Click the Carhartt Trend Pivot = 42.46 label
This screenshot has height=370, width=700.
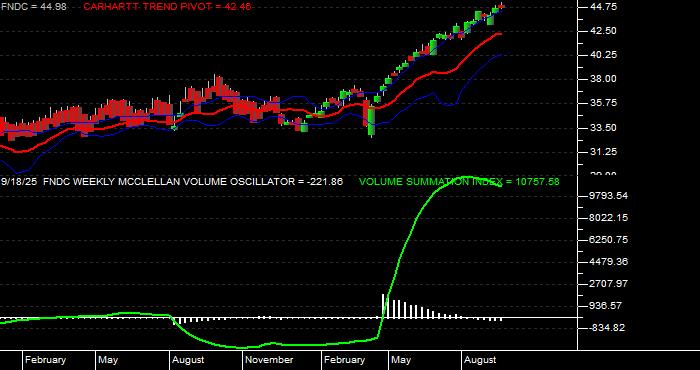pyautogui.click(x=167, y=7)
